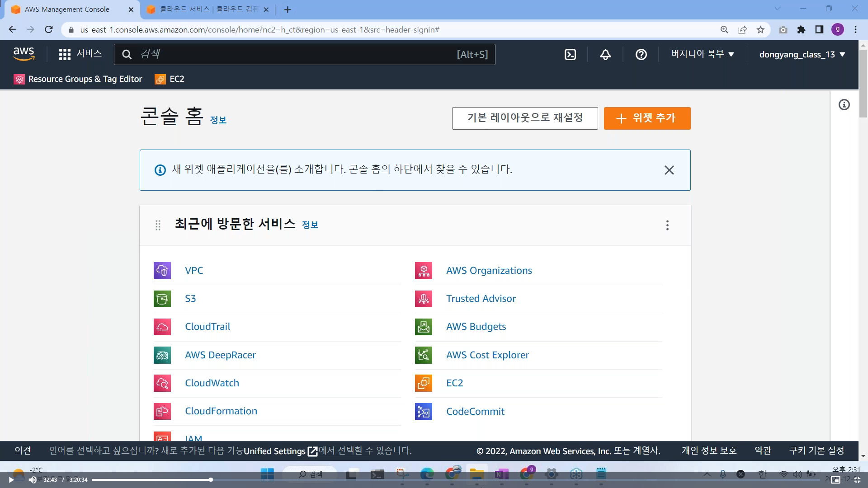Image resolution: width=868 pixels, height=488 pixels.
Task: Open the AWS Cost Explorer link
Action: (x=487, y=355)
